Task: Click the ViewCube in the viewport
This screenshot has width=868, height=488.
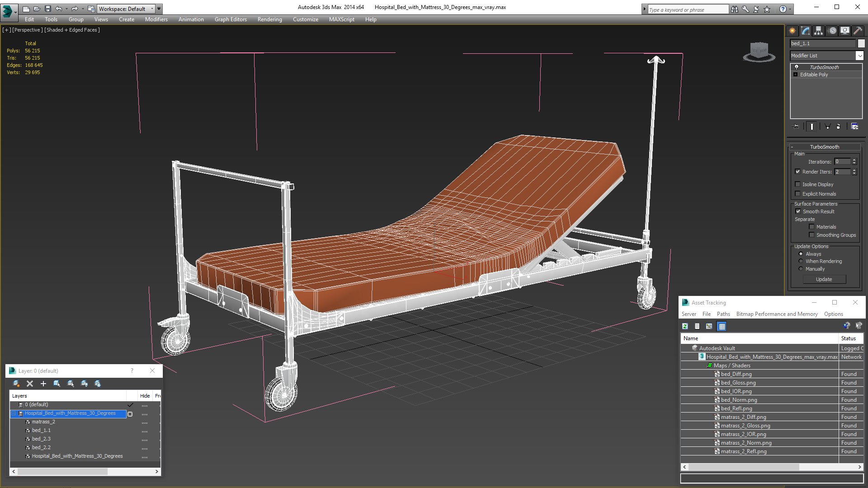Action: (x=759, y=52)
